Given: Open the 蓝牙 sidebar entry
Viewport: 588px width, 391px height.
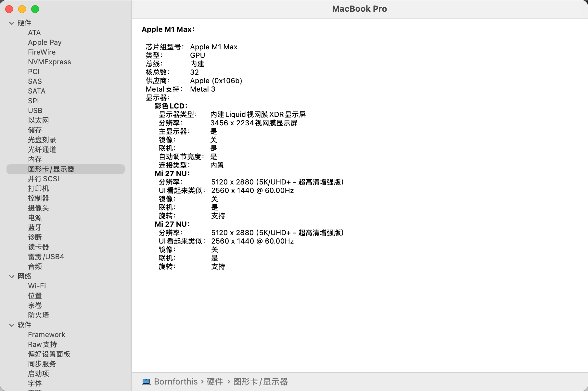Looking at the screenshot, I should click(x=35, y=228).
